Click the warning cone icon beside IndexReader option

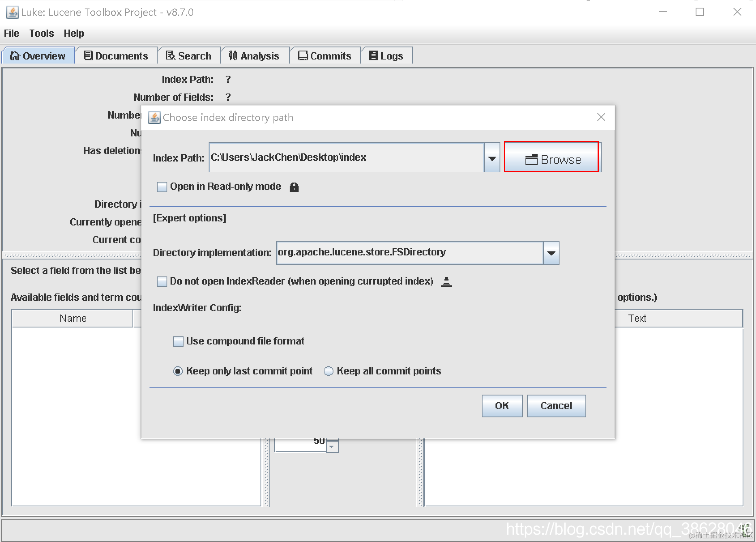pos(446,282)
